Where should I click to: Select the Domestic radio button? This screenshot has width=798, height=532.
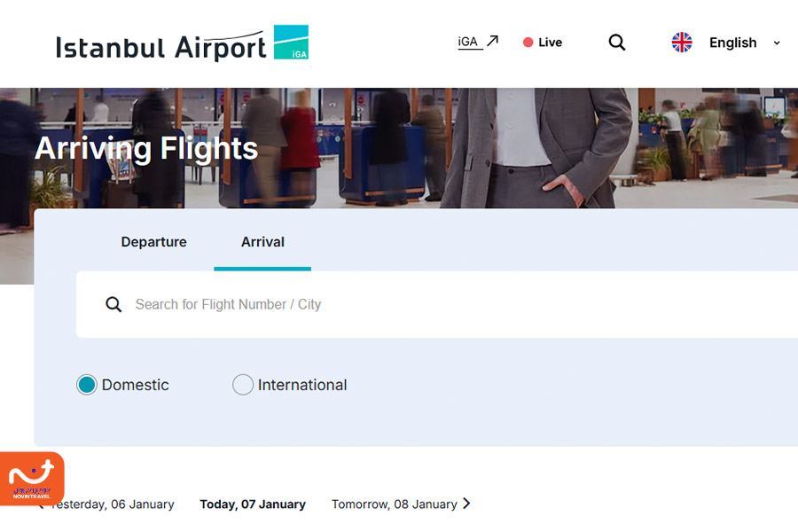(x=87, y=385)
